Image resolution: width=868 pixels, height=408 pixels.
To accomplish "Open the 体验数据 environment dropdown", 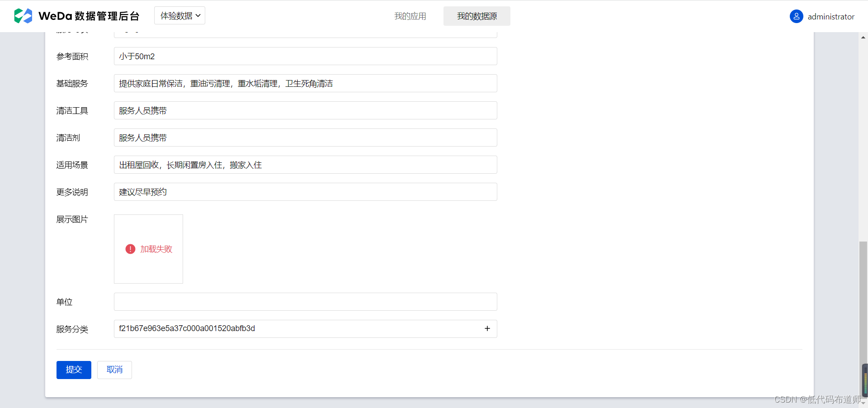I will click(x=179, y=16).
